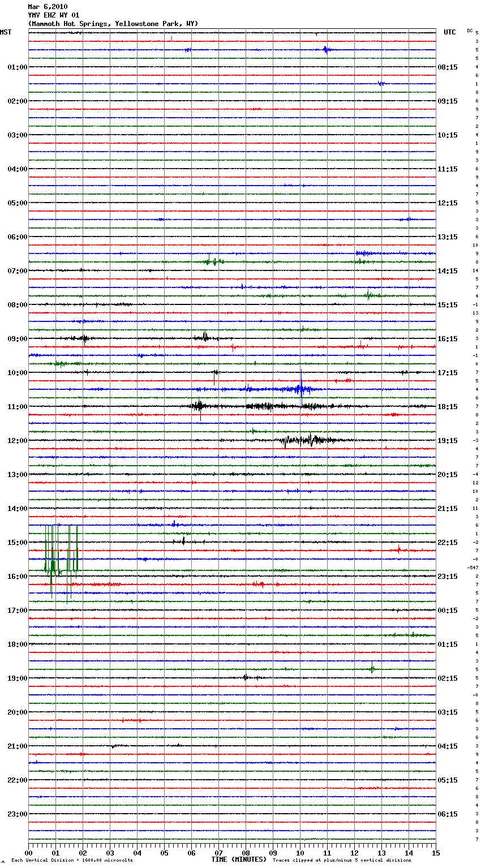Select the 04:00 MST time label

click(x=18, y=169)
